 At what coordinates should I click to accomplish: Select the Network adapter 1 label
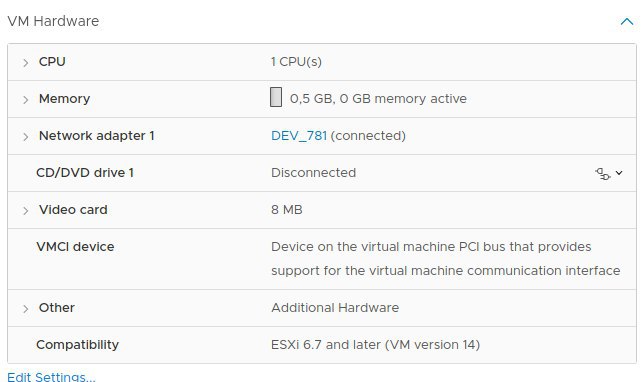97,136
